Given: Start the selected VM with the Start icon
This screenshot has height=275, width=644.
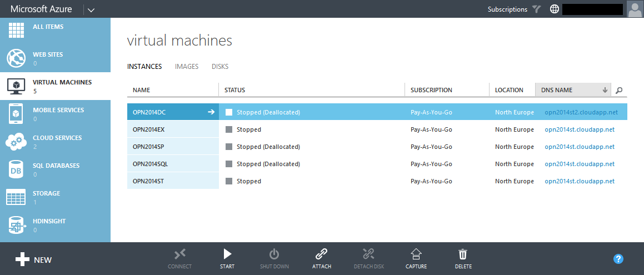Looking at the screenshot, I should [x=227, y=254].
